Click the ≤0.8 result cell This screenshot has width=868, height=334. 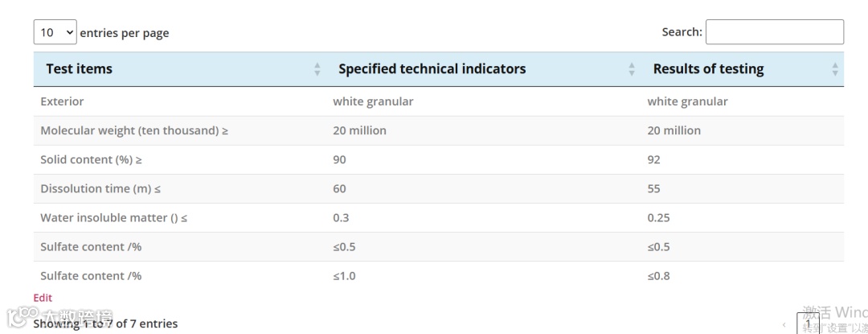click(x=659, y=276)
